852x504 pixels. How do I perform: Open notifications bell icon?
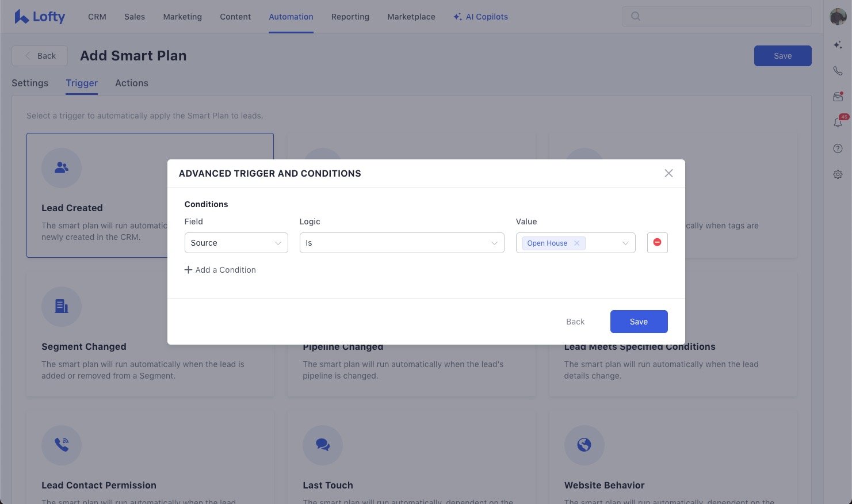pyautogui.click(x=838, y=123)
